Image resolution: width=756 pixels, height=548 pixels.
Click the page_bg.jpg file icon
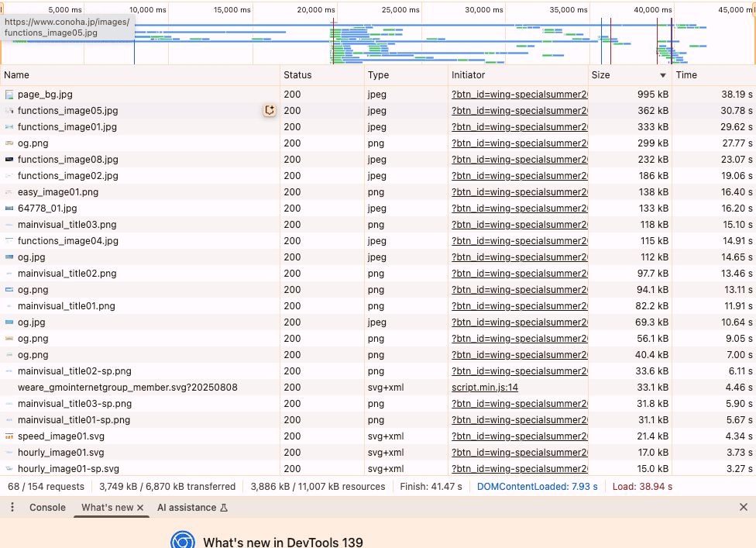pyautogui.click(x=9, y=95)
